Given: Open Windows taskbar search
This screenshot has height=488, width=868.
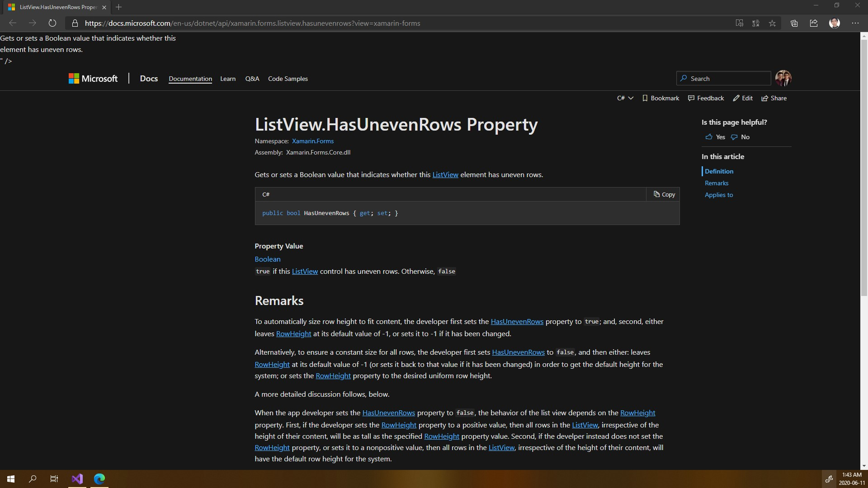Looking at the screenshot, I should tap(33, 479).
